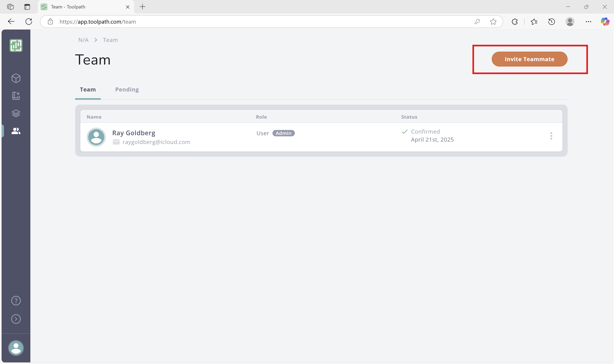This screenshot has height=364, width=614.
Task: Click the Invite Teammate button
Action: [529, 59]
